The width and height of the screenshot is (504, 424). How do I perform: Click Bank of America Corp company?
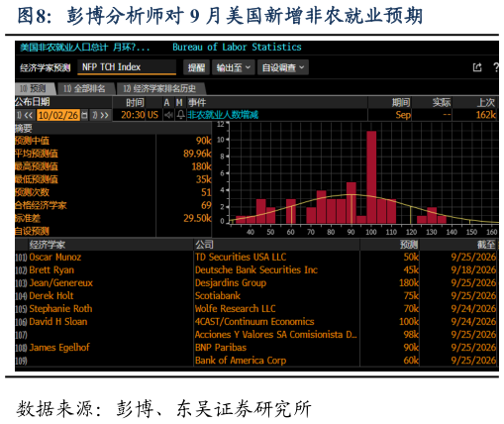pos(241,361)
